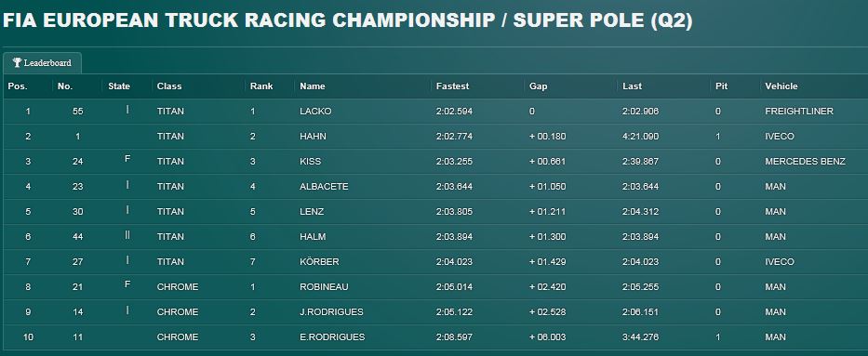Click the Last column header
The height and width of the screenshot is (356, 868).
633,86
